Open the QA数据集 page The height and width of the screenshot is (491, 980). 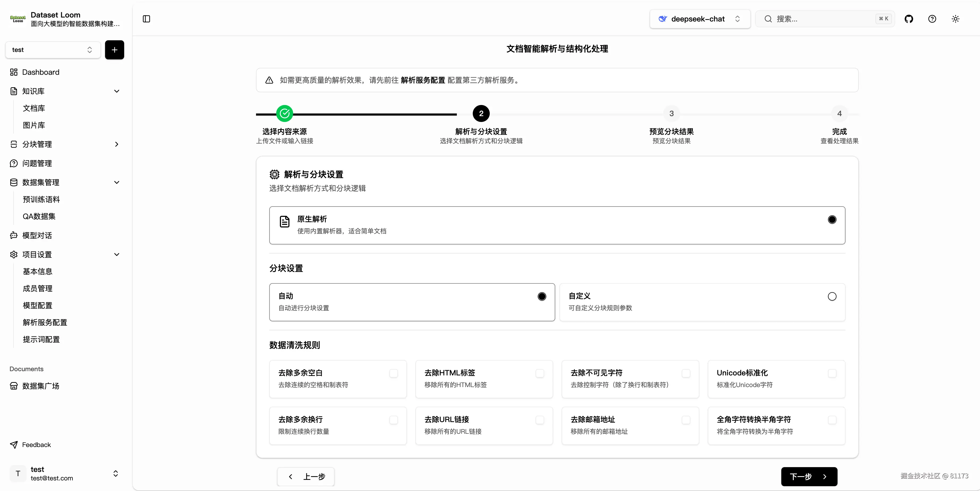(40, 216)
